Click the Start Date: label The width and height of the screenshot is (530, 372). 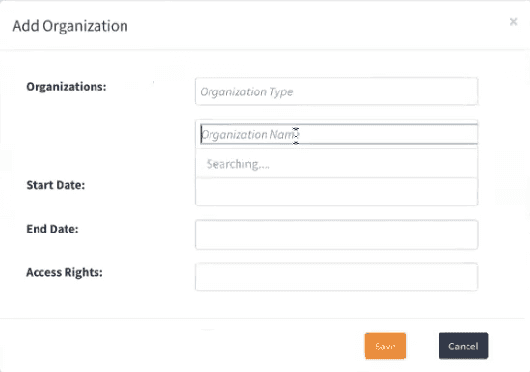tap(56, 185)
